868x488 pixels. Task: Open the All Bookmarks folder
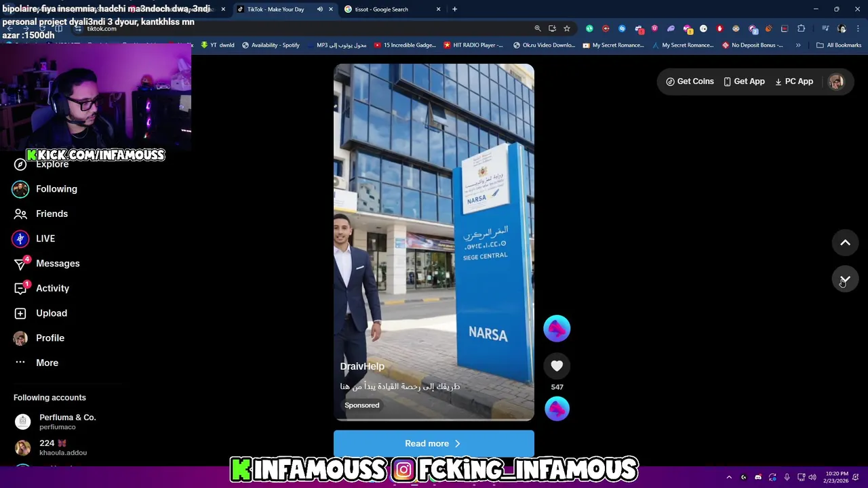tap(839, 45)
